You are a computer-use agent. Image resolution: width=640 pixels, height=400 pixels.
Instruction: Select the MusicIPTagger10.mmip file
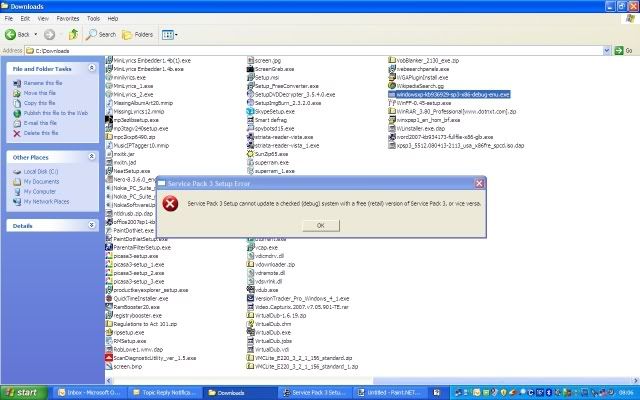pyautogui.click(x=137, y=145)
